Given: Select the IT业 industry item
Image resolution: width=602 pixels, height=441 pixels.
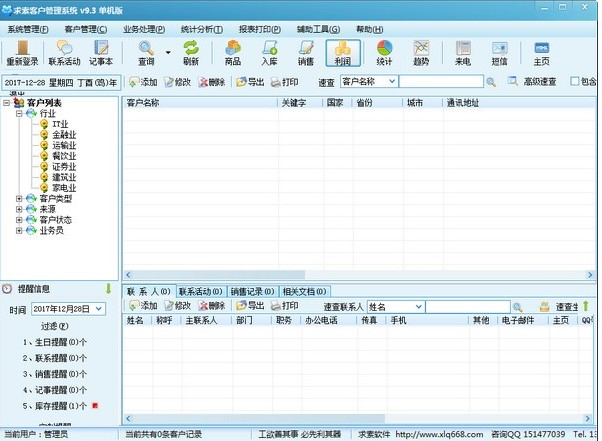Looking at the screenshot, I should coord(60,124).
